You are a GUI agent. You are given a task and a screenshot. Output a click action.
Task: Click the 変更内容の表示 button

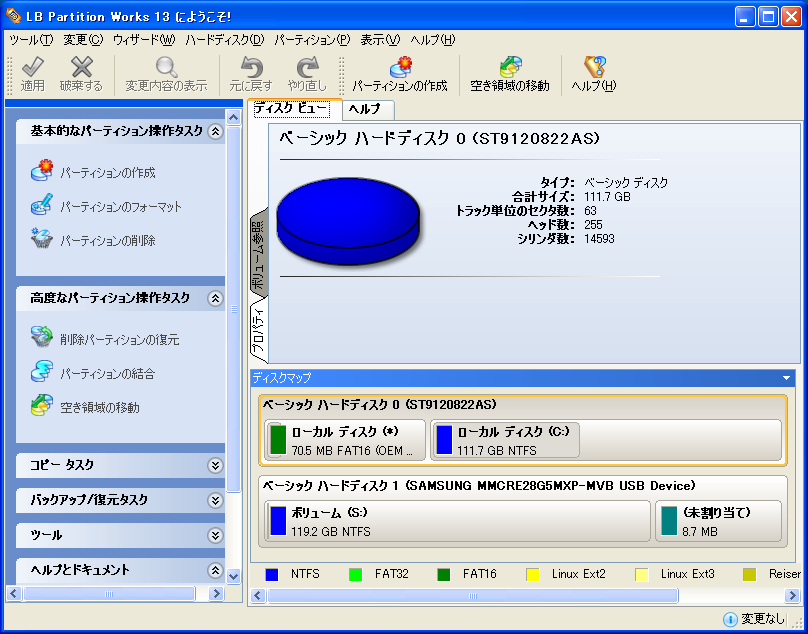pos(166,70)
